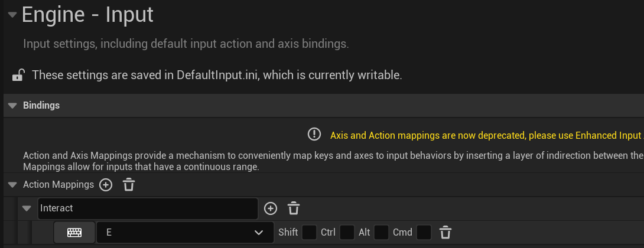644x248 pixels.
Task: Delete all Action Mappings with the trash icon
Action: (129, 185)
